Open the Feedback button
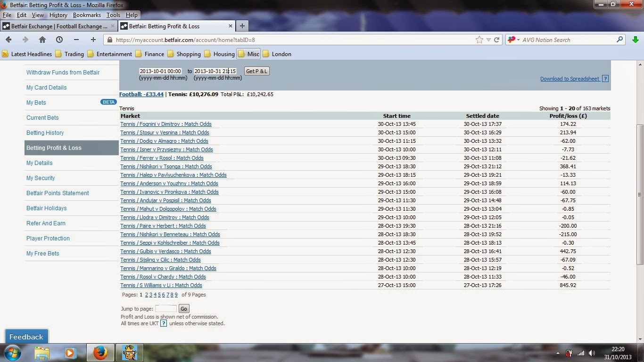 click(x=26, y=337)
